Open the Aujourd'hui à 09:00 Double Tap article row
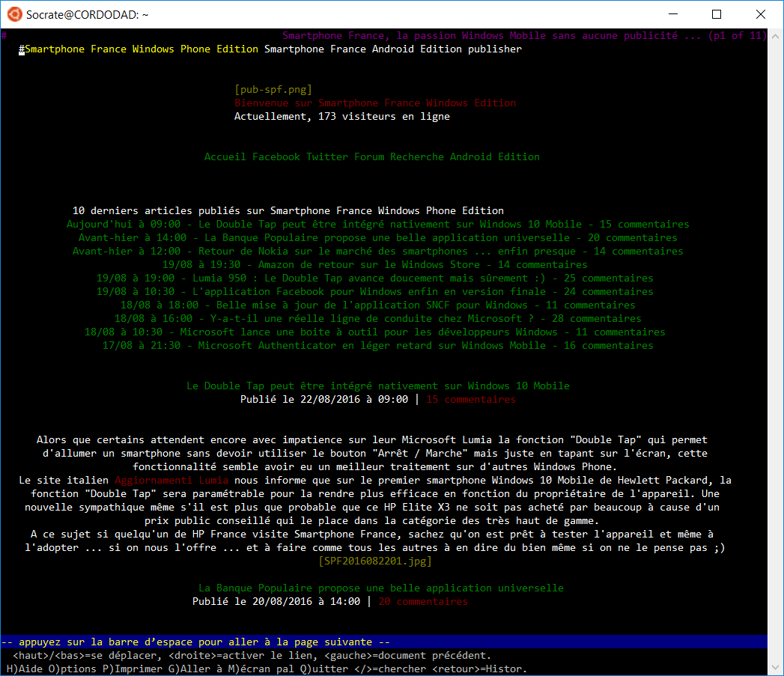Screen dimensions: 784x676 [378, 225]
